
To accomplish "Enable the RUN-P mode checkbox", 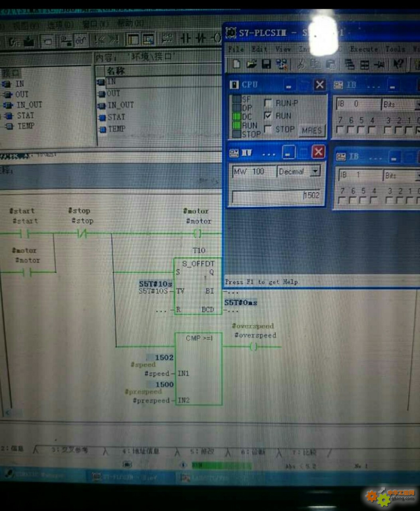I will point(268,103).
